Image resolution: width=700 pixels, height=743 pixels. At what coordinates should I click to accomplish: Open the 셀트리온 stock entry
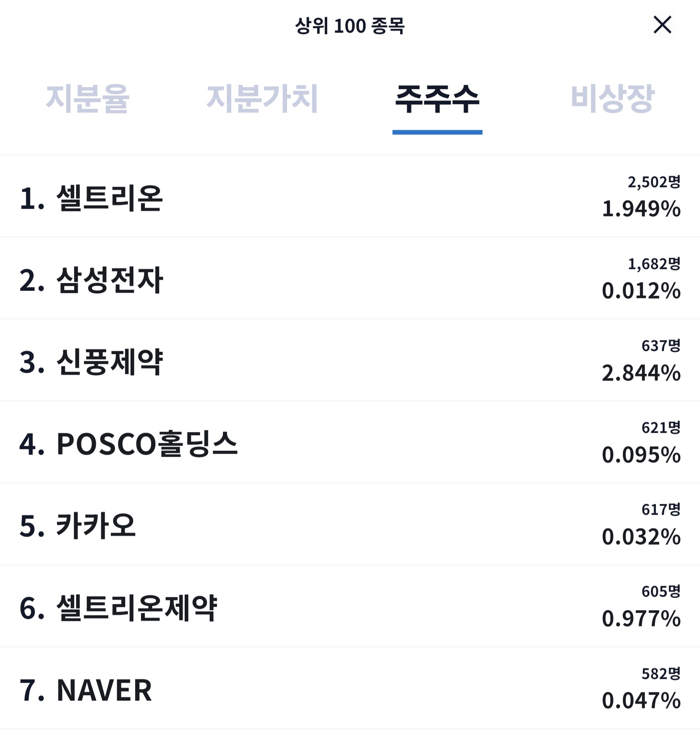pyautogui.click(x=350, y=196)
